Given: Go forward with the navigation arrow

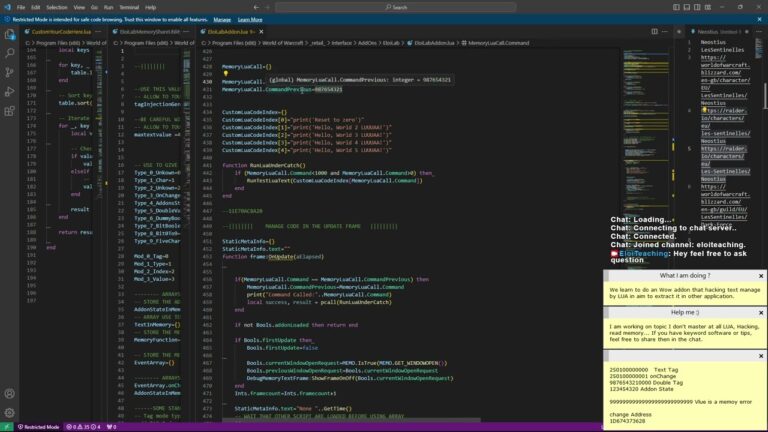Looking at the screenshot, I should [x=267, y=7].
